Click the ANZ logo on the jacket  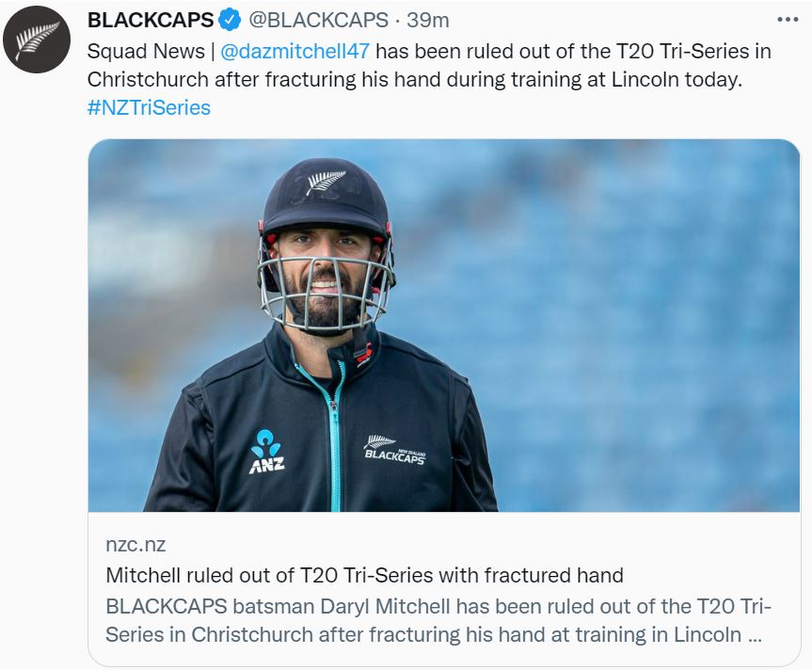click(x=266, y=452)
